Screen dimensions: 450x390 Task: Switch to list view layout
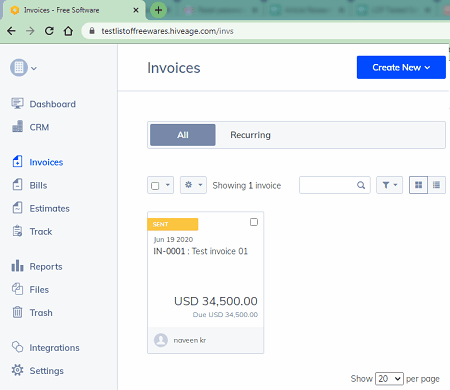(436, 185)
